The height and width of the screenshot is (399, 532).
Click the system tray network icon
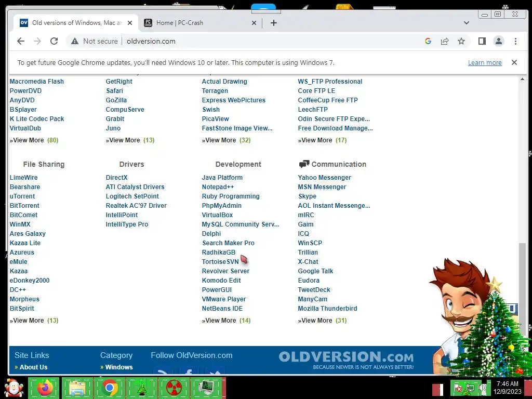[x=470, y=388]
